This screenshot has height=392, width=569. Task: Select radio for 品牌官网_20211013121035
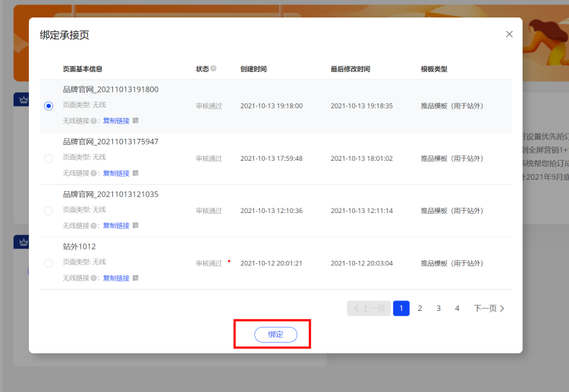click(49, 210)
